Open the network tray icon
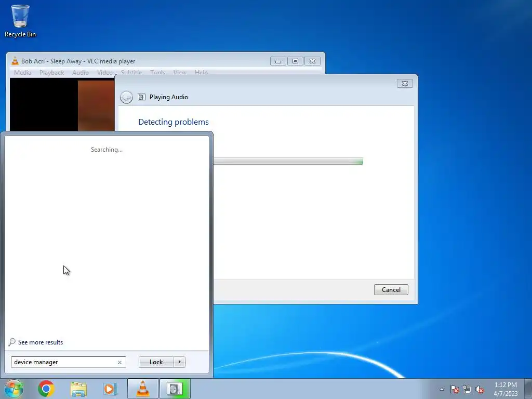Image resolution: width=532 pixels, height=399 pixels. (x=467, y=389)
